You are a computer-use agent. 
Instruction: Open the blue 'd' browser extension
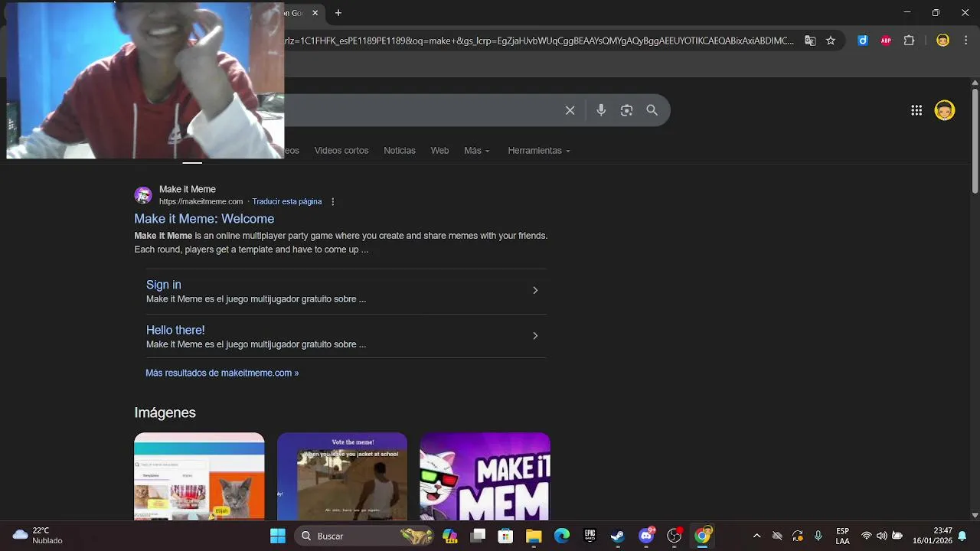(863, 41)
